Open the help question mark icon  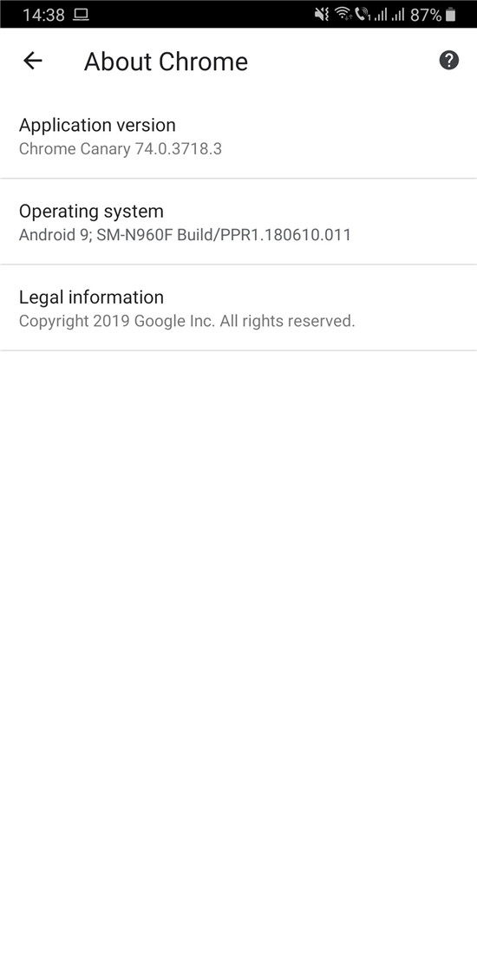[449, 61]
